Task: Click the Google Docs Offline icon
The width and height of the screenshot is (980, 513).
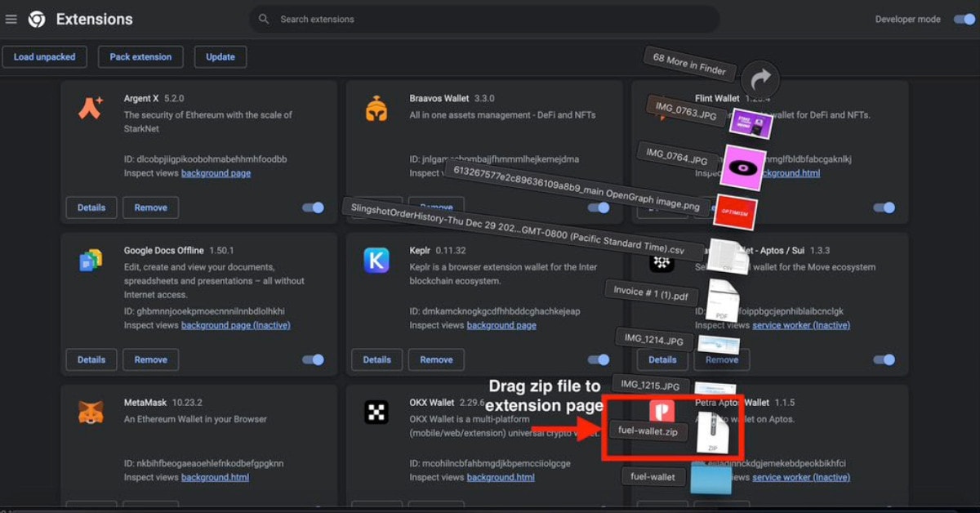Action: (x=91, y=260)
